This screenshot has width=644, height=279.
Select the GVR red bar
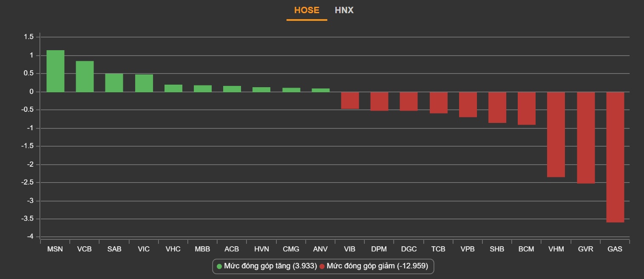coord(586,137)
